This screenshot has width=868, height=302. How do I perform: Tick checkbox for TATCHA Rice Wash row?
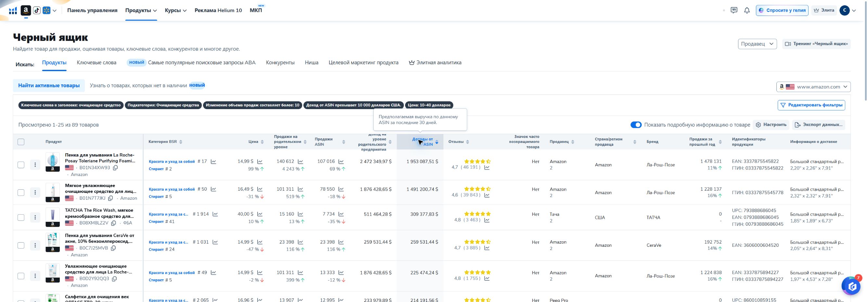click(21, 218)
